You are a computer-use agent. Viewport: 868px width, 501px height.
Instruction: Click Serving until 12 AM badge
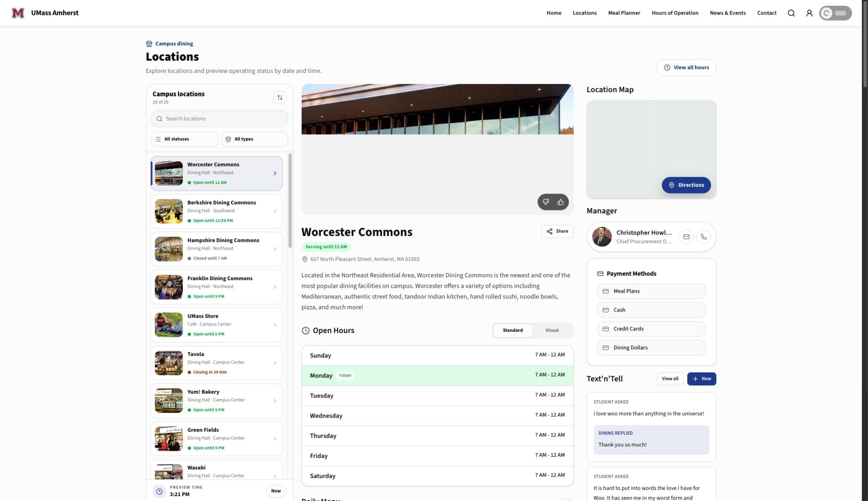point(326,247)
